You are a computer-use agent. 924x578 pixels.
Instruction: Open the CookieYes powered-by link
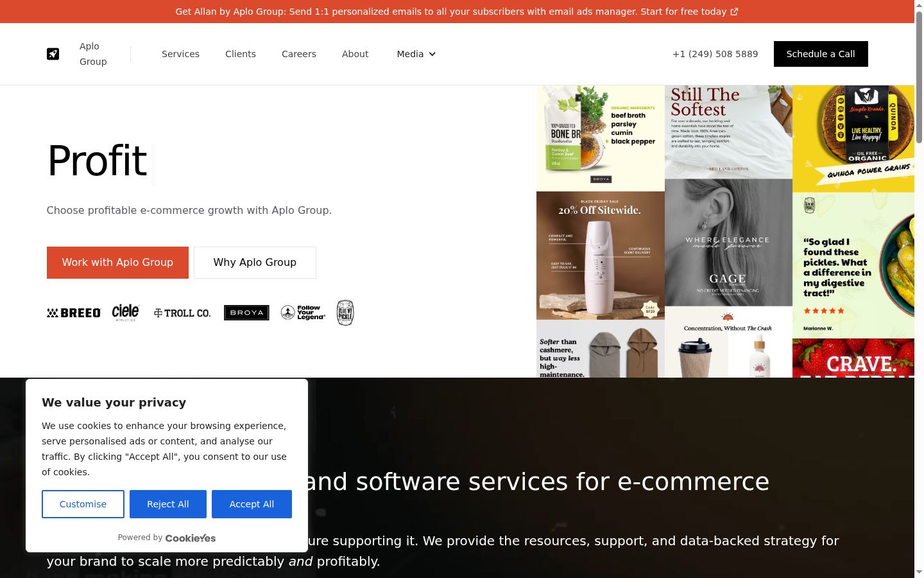coord(191,538)
